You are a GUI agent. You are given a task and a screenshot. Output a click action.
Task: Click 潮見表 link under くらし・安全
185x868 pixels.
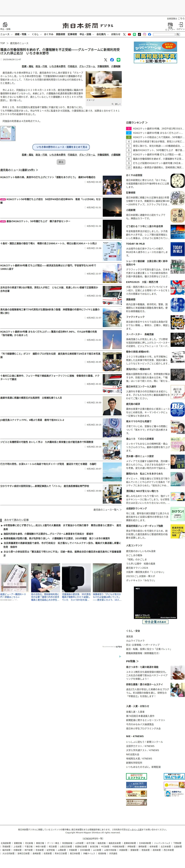[129, 636]
